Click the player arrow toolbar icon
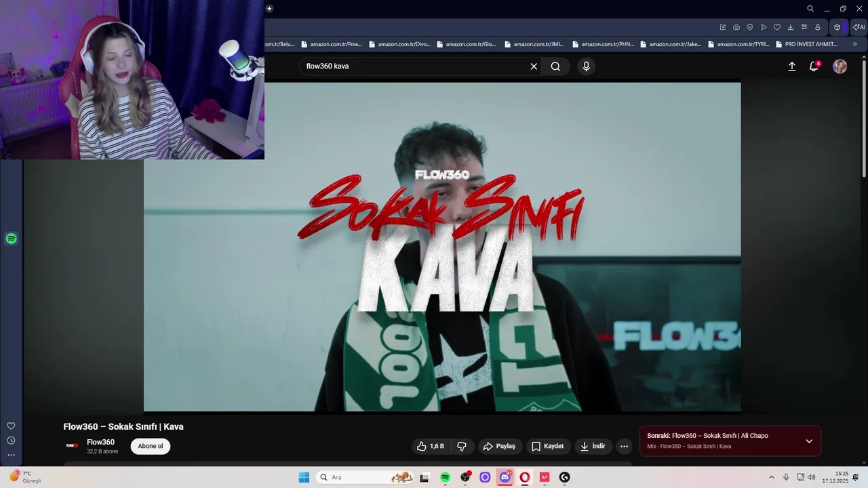Image resolution: width=868 pixels, height=488 pixels. click(x=764, y=27)
